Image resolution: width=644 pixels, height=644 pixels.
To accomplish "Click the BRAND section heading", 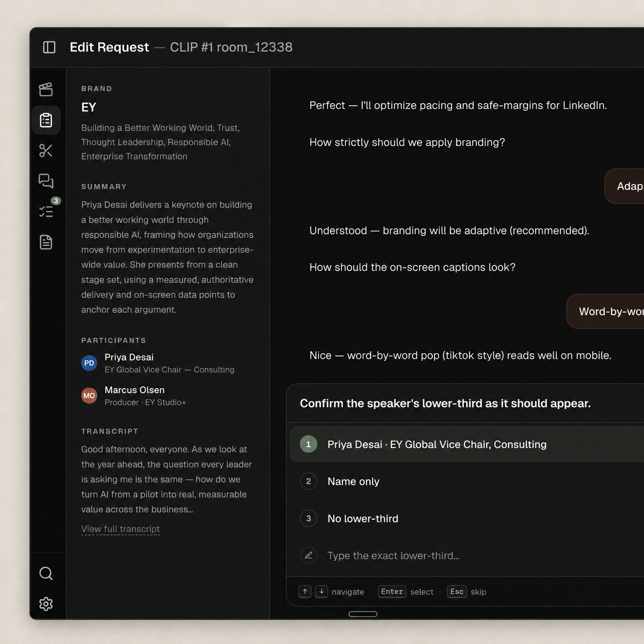I will point(97,88).
